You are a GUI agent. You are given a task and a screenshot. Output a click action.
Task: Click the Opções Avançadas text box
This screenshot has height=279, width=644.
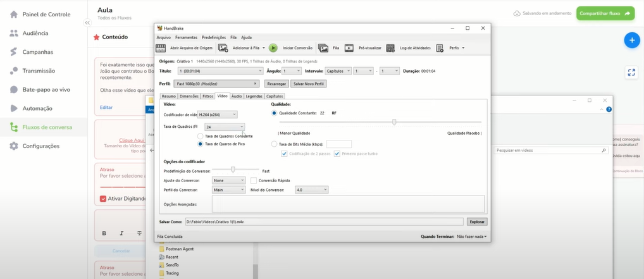point(349,204)
